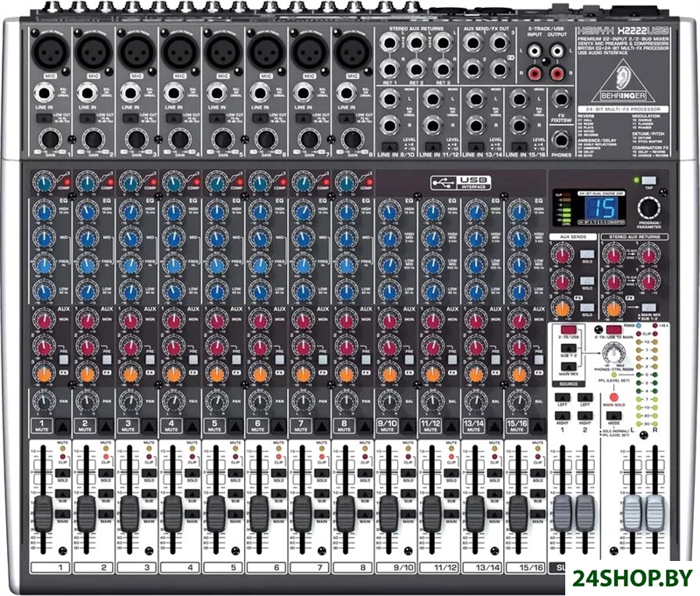Click channel 3 PAN knob

pos(129,401)
